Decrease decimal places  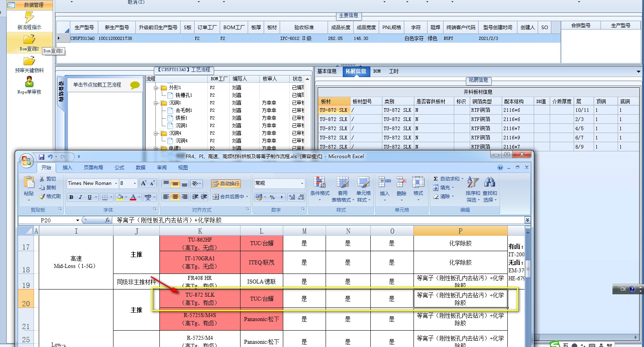coord(301,197)
